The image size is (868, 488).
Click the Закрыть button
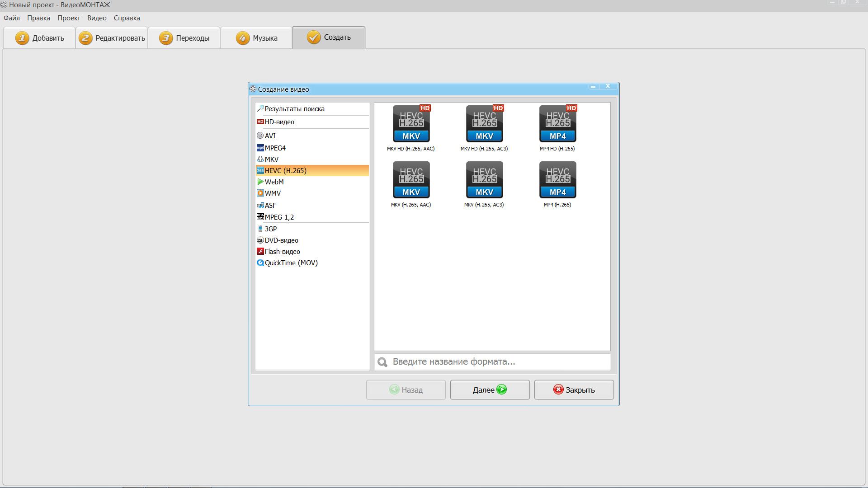click(x=574, y=389)
